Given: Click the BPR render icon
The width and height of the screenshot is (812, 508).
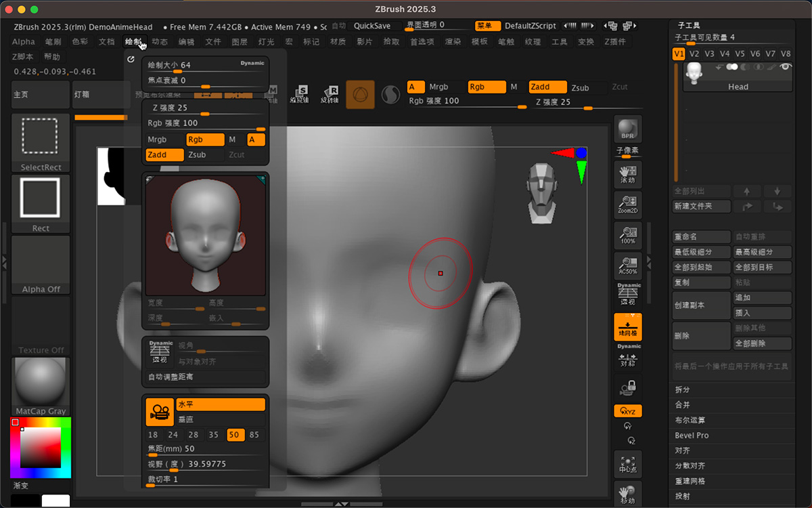Looking at the screenshot, I should point(627,129).
